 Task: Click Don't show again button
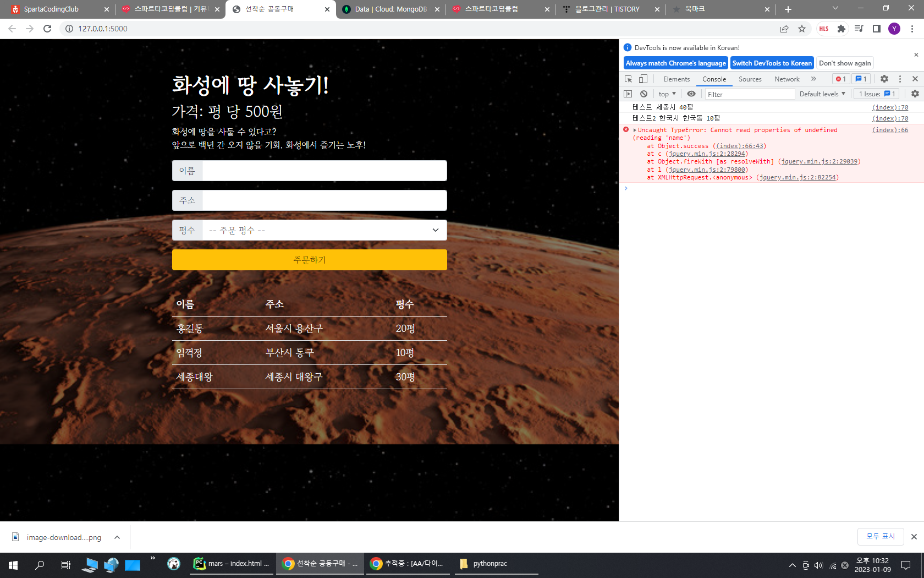click(845, 63)
